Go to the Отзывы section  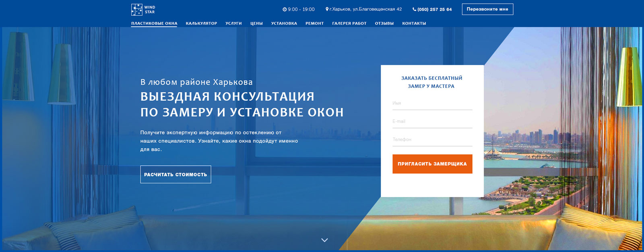click(384, 23)
